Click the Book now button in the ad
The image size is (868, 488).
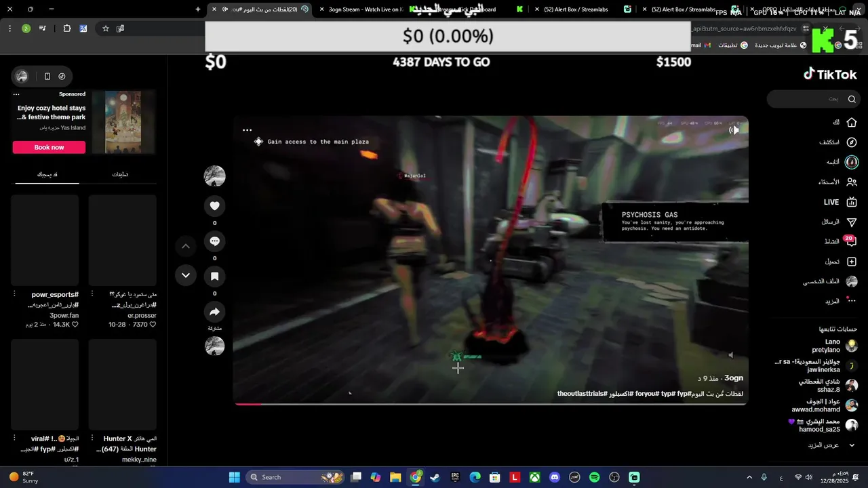49,147
